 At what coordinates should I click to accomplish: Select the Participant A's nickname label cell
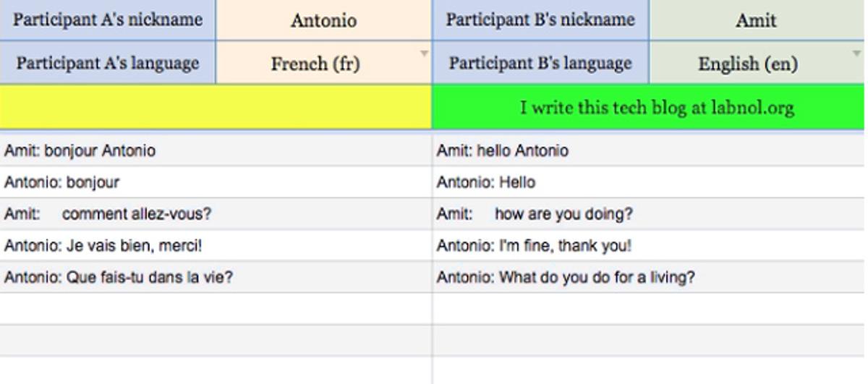[x=108, y=20]
